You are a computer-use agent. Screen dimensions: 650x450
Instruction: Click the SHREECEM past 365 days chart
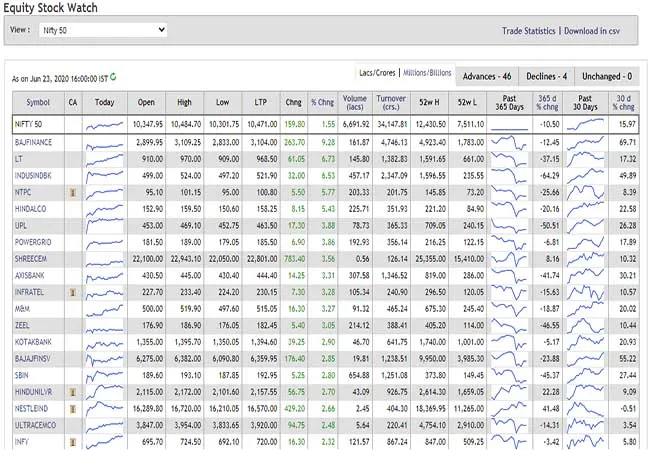click(x=509, y=259)
